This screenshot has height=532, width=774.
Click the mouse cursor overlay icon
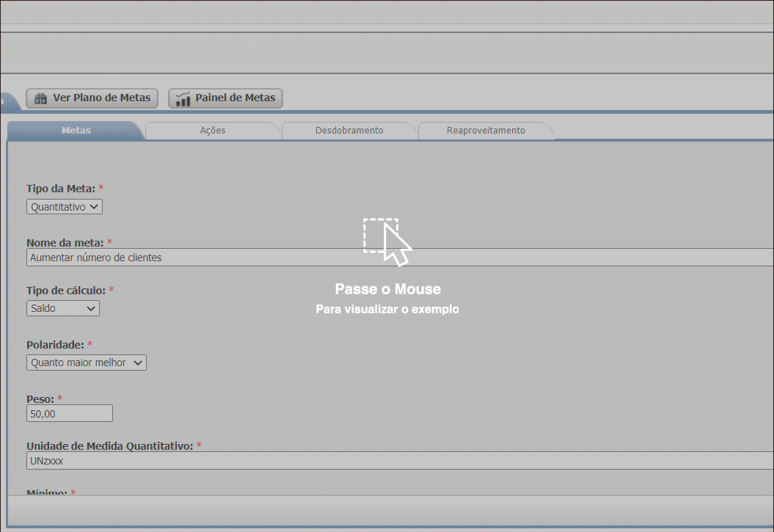[387, 241]
